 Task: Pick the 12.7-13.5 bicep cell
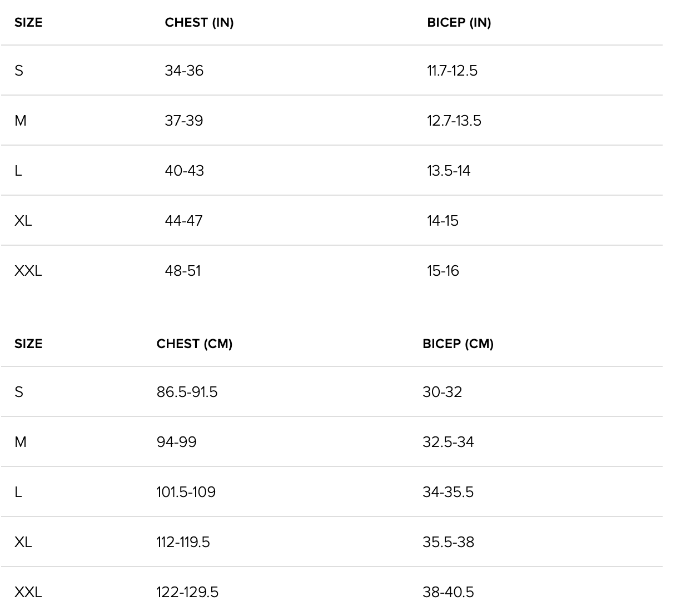[454, 121]
